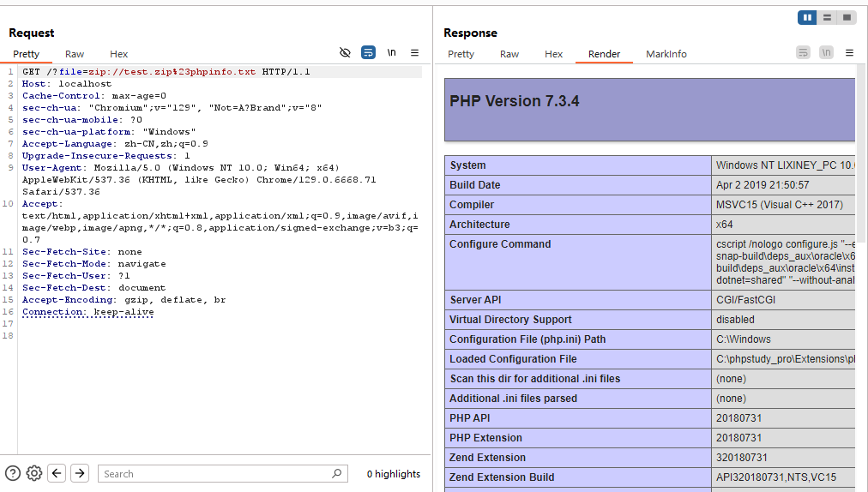Select the Pretty tab in Response
The width and height of the screenshot is (868, 492).
coord(461,54)
